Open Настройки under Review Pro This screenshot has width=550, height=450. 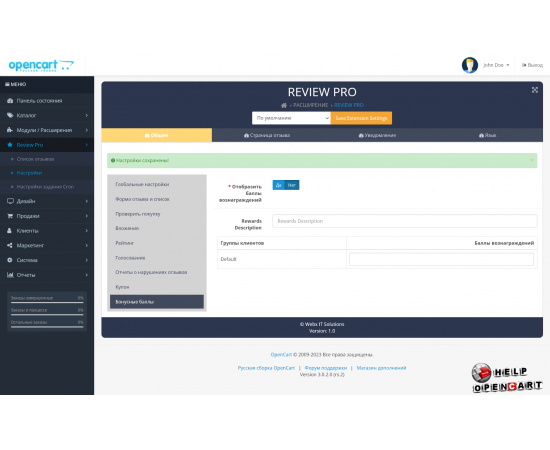pyautogui.click(x=29, y=173)
